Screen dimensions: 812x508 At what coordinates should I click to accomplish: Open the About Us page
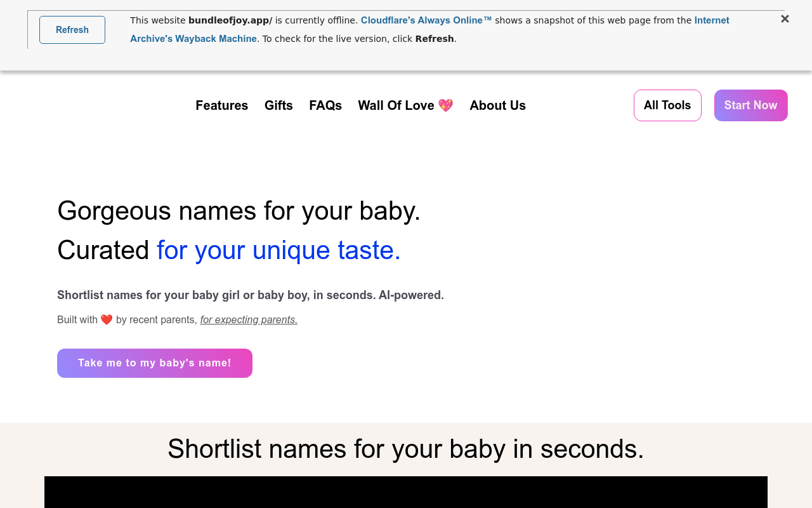(x=497, y=105)
